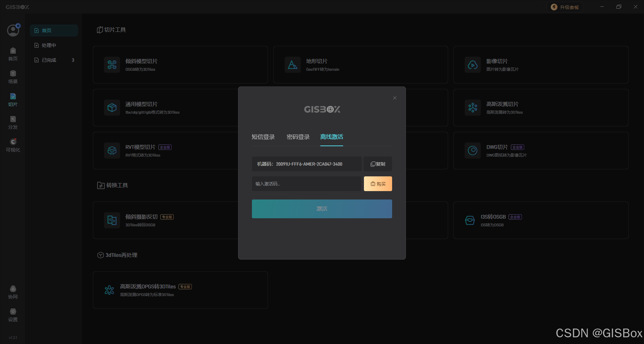The height and width of the screenshot is (344, 644).
Task: Open the 影像切片 tool icon
Action: (x=473, y=65)
